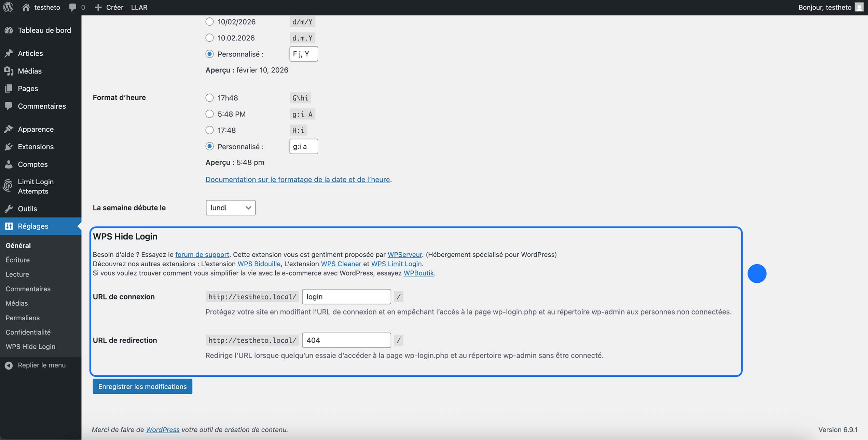The width and height of the screenshot is (868, 440).
Task: Click the Comptes users icon
Action: point(9,164)
